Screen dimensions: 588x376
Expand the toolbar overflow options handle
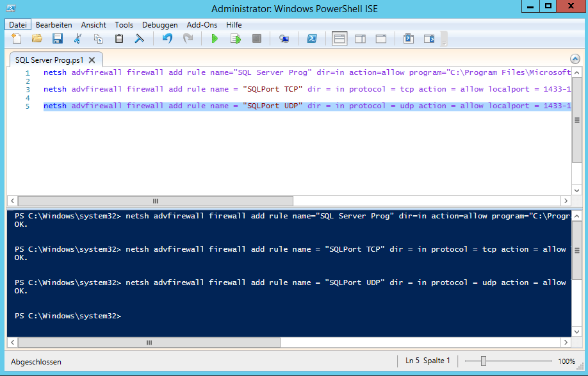pyautogui.click(x=444, y=39)
